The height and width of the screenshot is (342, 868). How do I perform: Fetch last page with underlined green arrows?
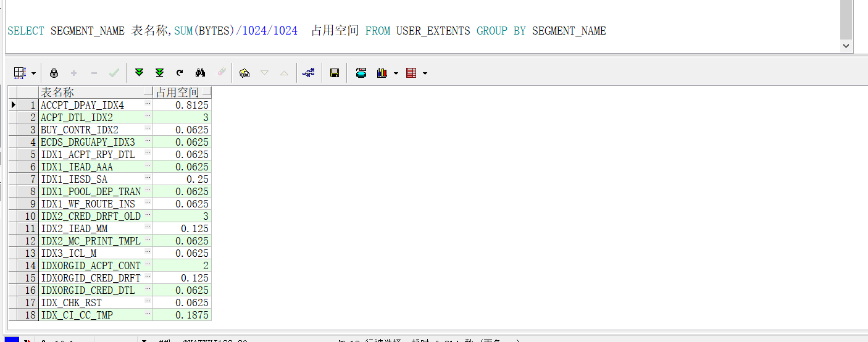click(159, 73)
